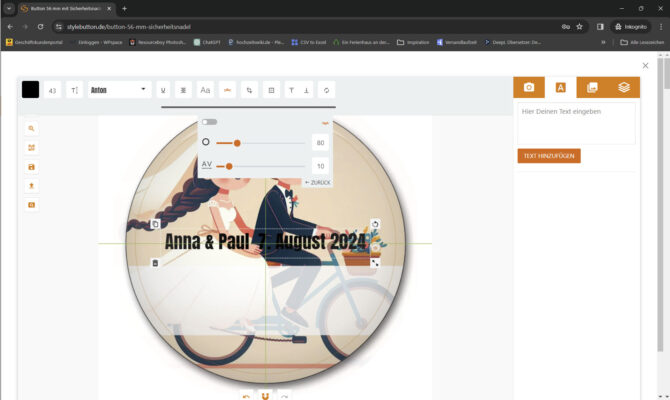Switch to the photo camera tab
Image resolution: width=670 pixels, height=400 pixels.
click(529, 88)
